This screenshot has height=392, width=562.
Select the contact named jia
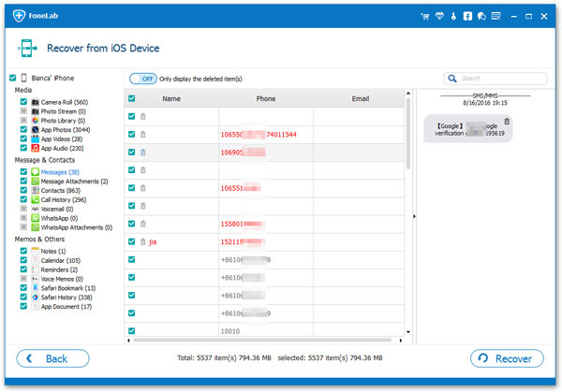tap(153, 242)
